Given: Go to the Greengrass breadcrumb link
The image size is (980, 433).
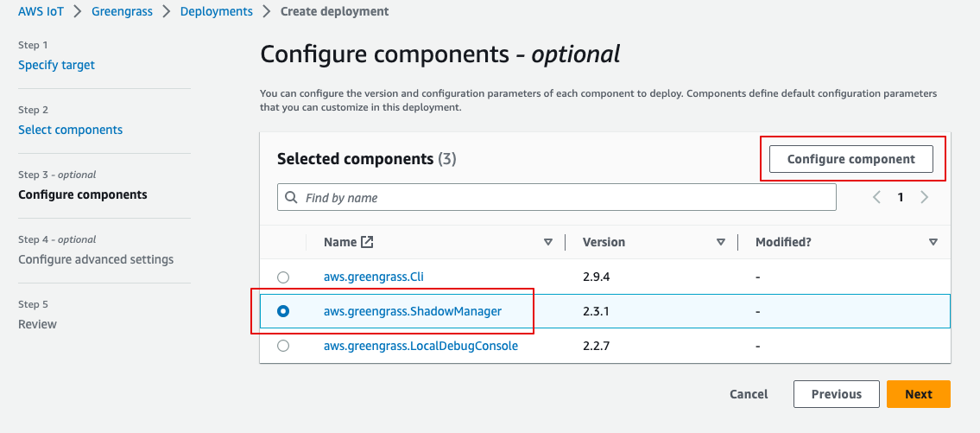Looking at the screenshot, I should click(x=122, y=11).
